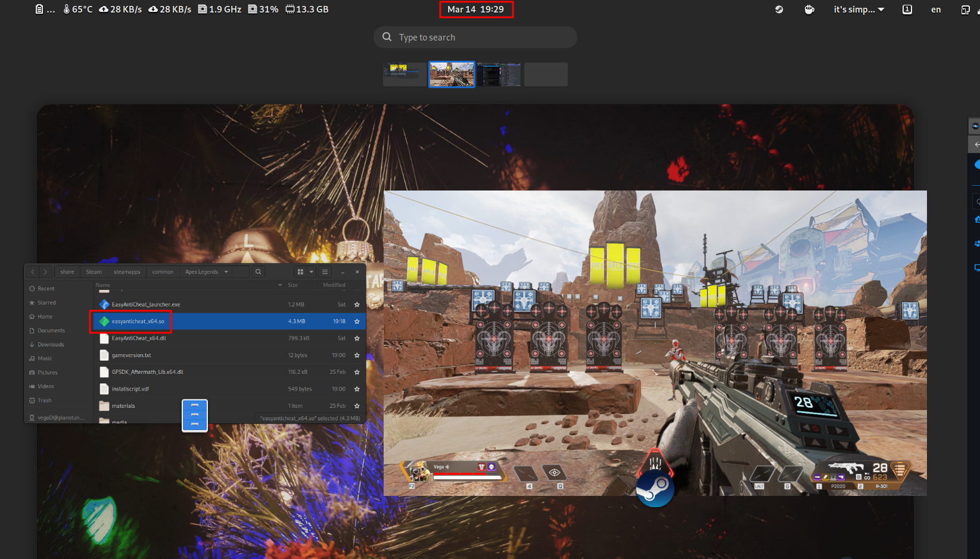Click the workspace indicator showing 1
The width and height of the screenshot is (980, 559).
(907, 10)
